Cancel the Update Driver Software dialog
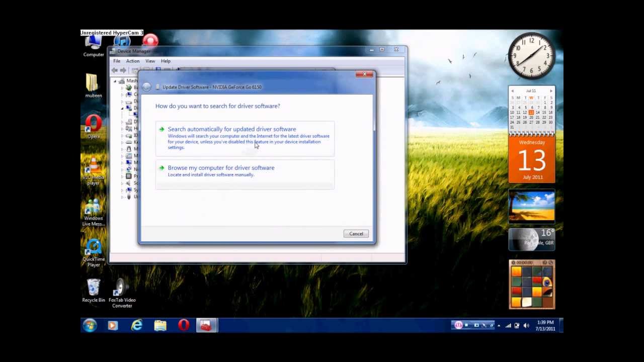The width and height of the screenshot is (644, 362). pos(356,234)
